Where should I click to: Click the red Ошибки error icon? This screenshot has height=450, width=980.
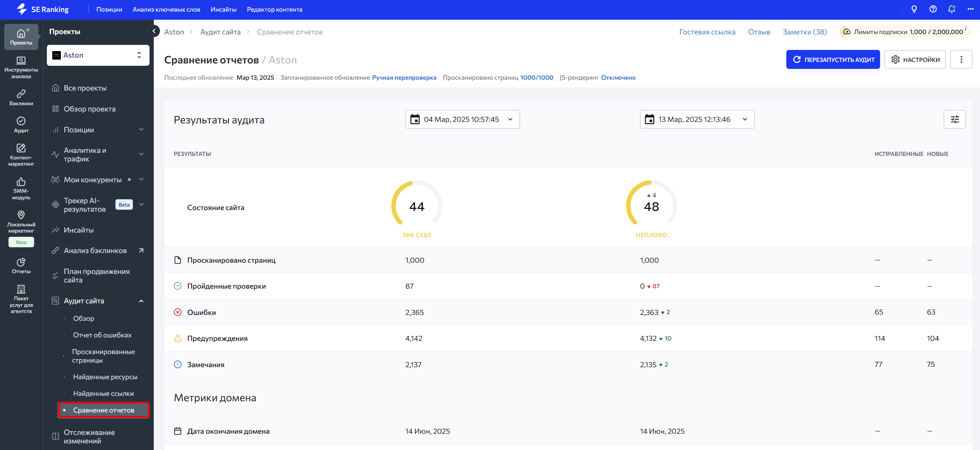point(178,312)
